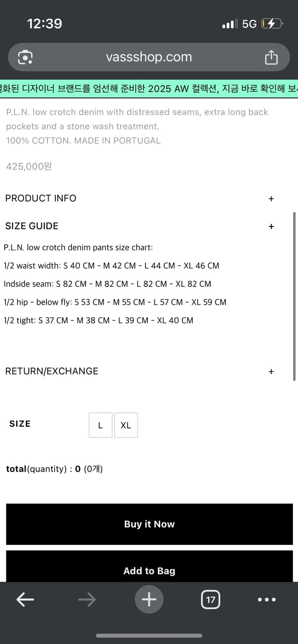Tap the forward navigation arrow
Image resolution: width=298 pixels, height=644 pixels.
coord(87,599)
